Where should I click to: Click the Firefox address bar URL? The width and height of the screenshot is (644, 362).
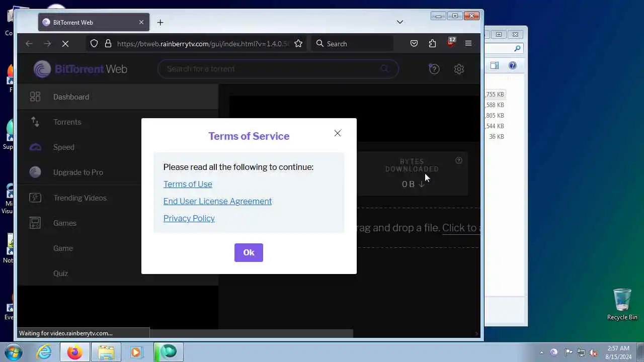pyautogui.click(x=203, y=44)
